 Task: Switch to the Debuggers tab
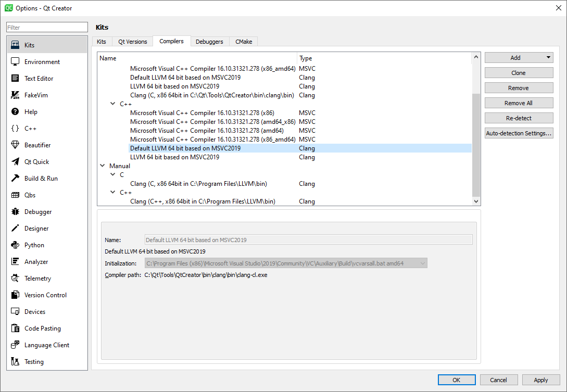point(209,42)
